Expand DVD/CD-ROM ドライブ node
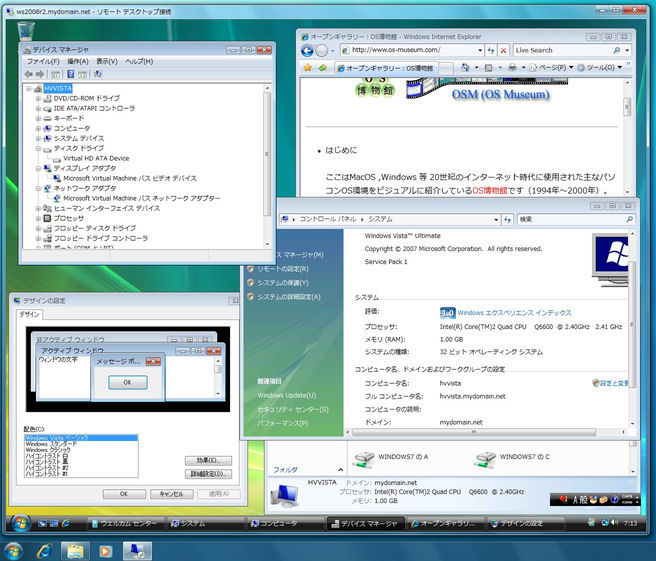 pyautogui.click(x=38, y=99)
